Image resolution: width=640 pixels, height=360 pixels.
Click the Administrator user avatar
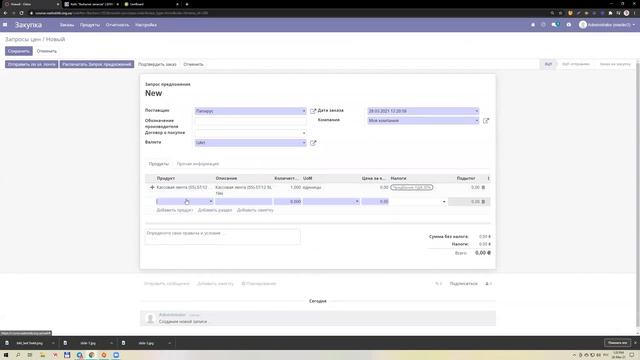[583, 25]
